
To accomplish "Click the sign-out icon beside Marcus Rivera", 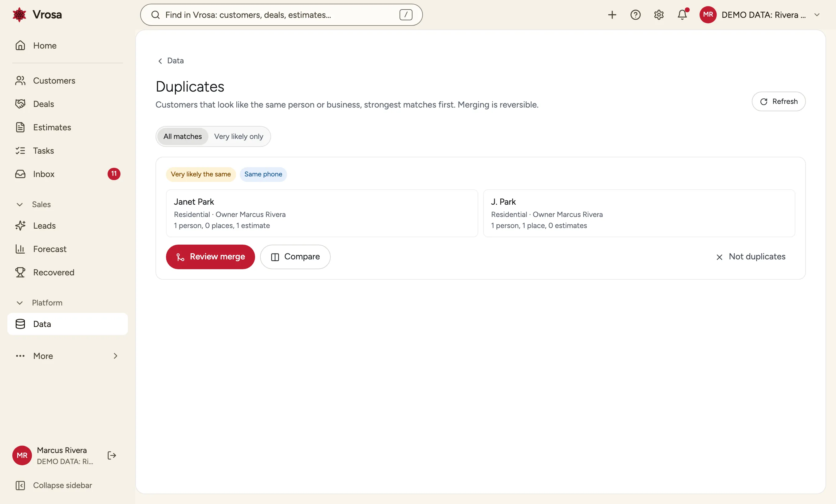I will point(112,455).
